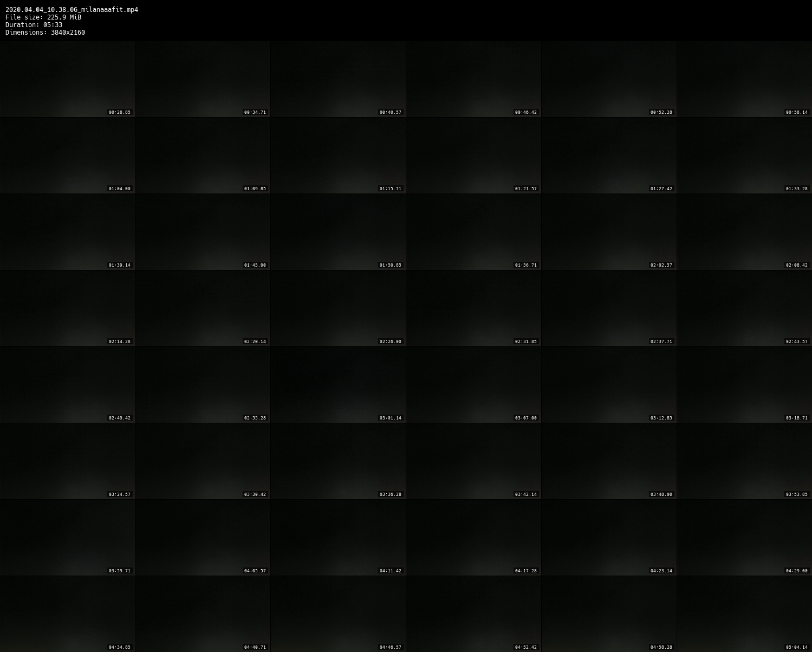Click the frame marked 03:01.14

point(338,385)
